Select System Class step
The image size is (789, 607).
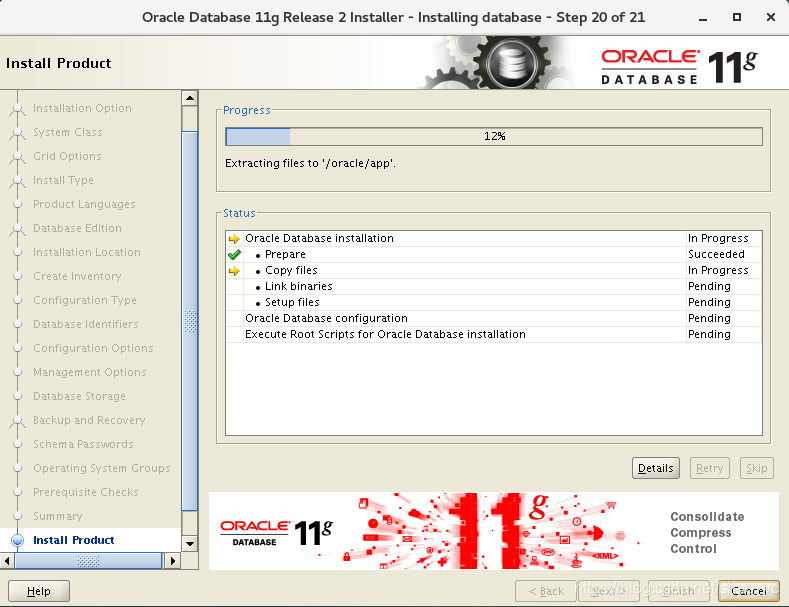(67, 132)
